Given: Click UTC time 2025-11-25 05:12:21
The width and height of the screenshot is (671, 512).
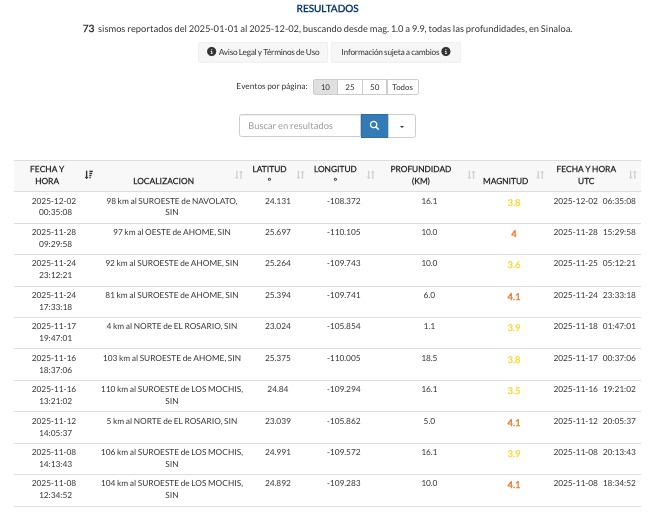Looking at the screenshot, I should point(594,263).
